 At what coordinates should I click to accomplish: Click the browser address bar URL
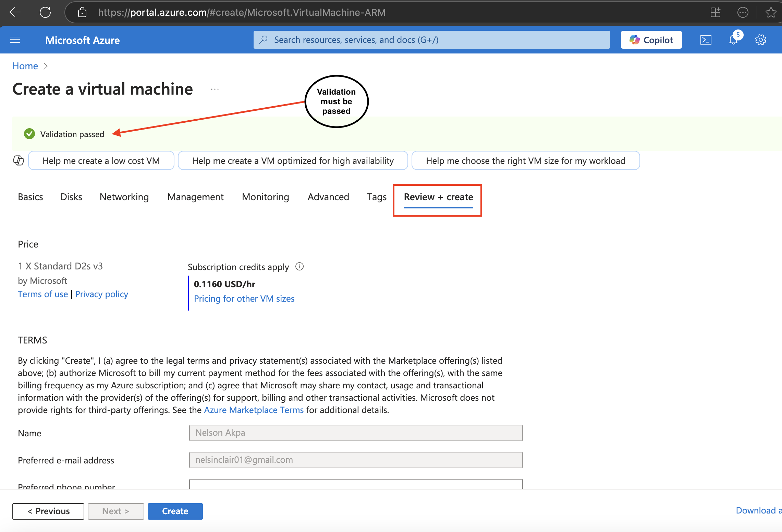242,12
